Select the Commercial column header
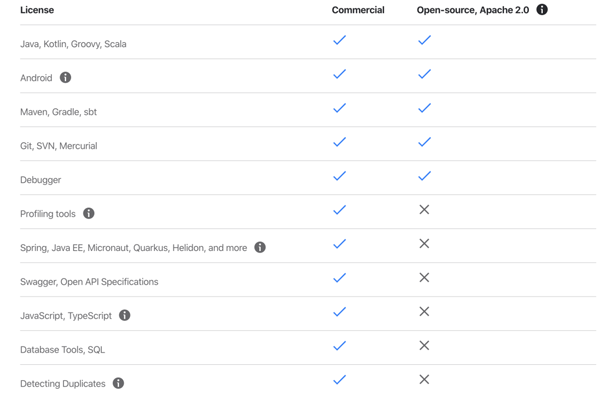The height and width of the screenshot is (407, 600). point(358,10)
